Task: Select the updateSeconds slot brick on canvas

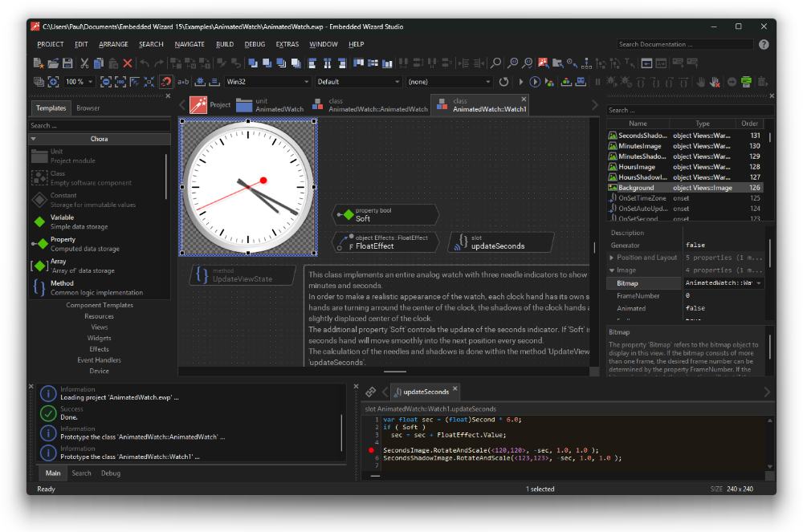Action: 501,242
